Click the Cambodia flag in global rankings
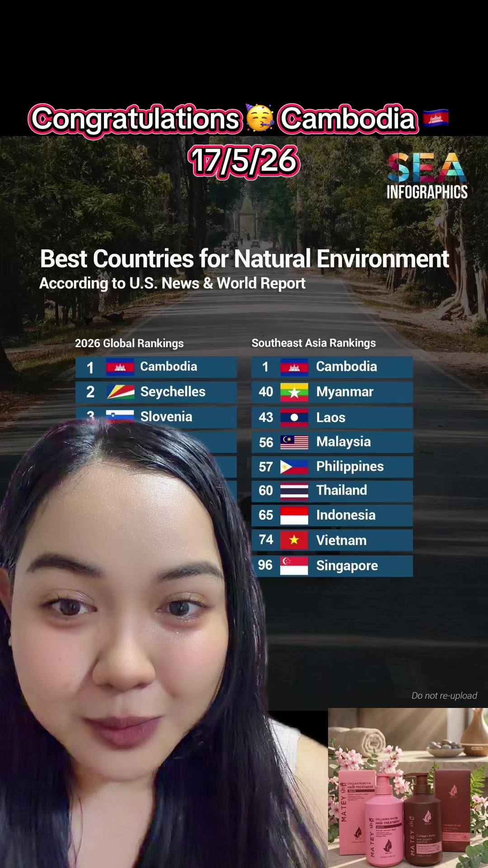This screenshot has width=488, height=868. tap(120, 367)
